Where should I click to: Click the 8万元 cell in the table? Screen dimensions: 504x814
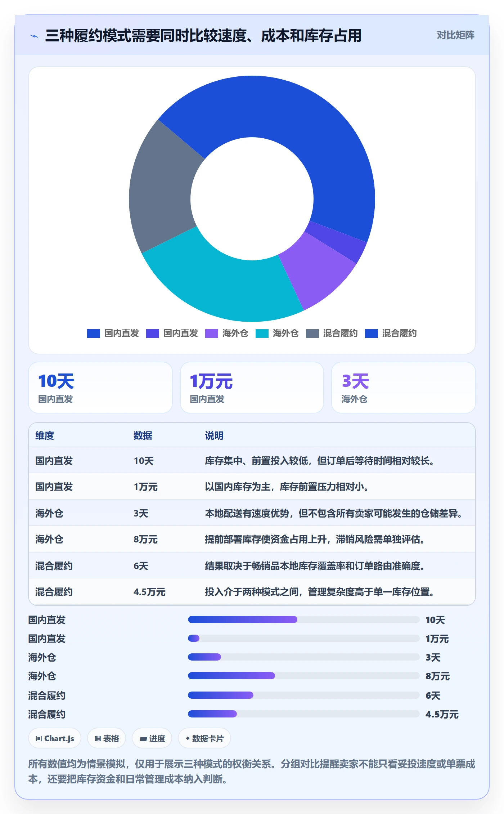[146, 539]
